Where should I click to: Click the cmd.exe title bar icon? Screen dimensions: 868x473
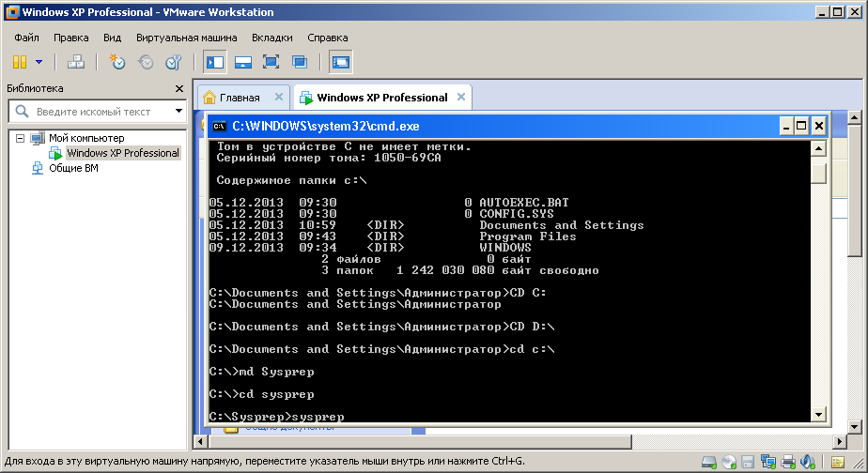(x=219, y=126)
